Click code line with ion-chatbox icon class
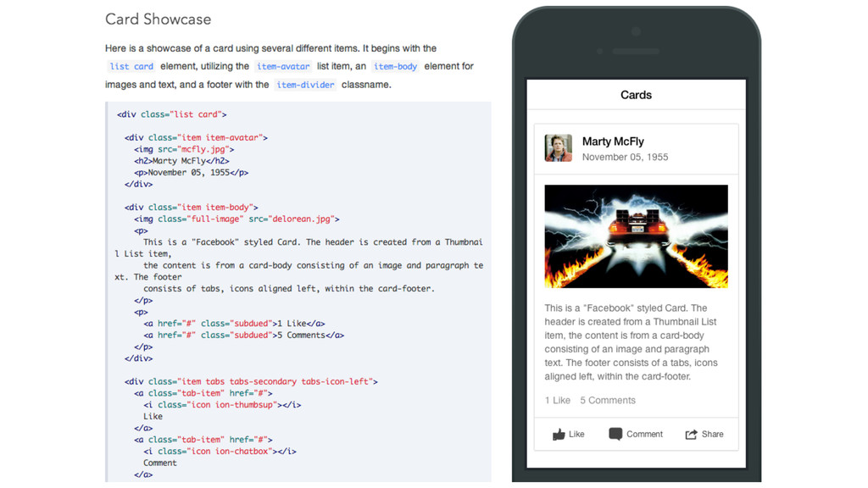868x488 pixels. pos(220,452)
